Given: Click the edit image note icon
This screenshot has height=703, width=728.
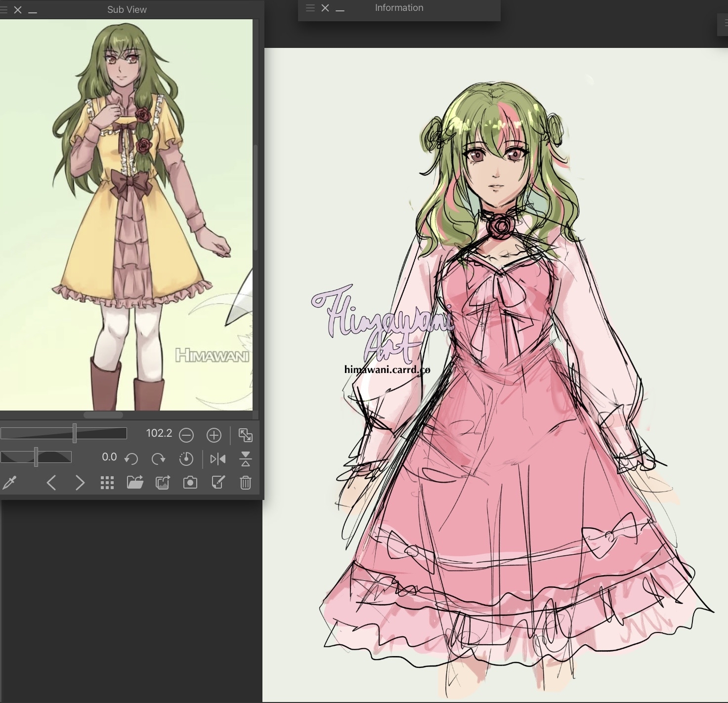Looking at the screenshot, I should click(x=218, y=483).
